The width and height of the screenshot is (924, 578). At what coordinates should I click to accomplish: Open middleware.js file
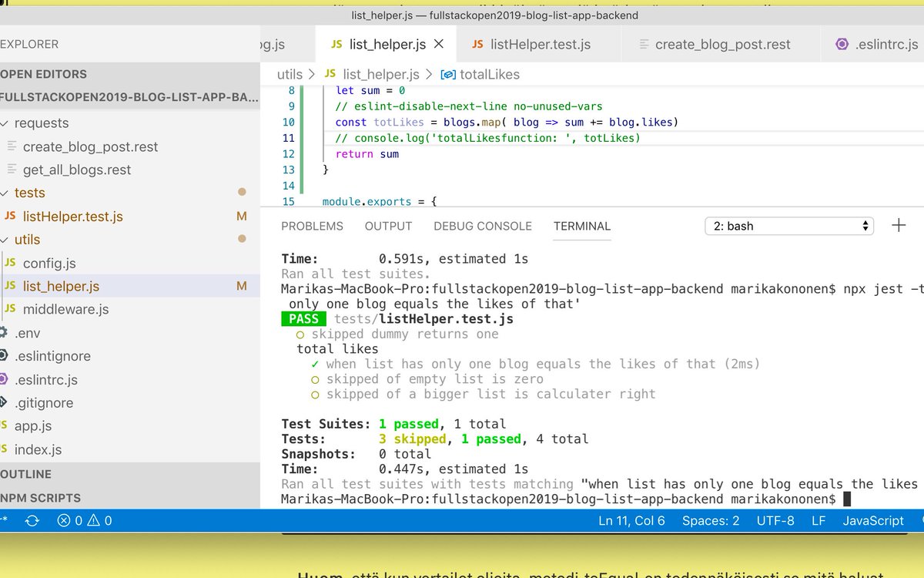tap(65, 309)
